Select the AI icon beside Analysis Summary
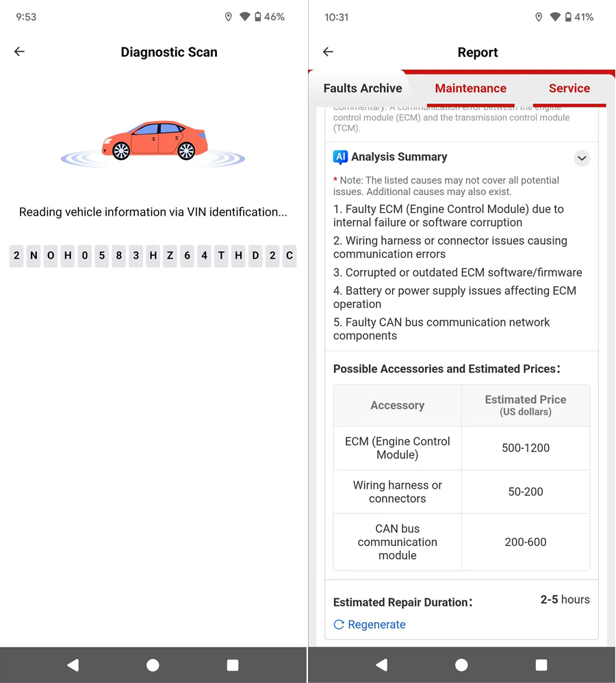This screenshot has height=683, width=616. pyautogui.click(x=340, y=157)
